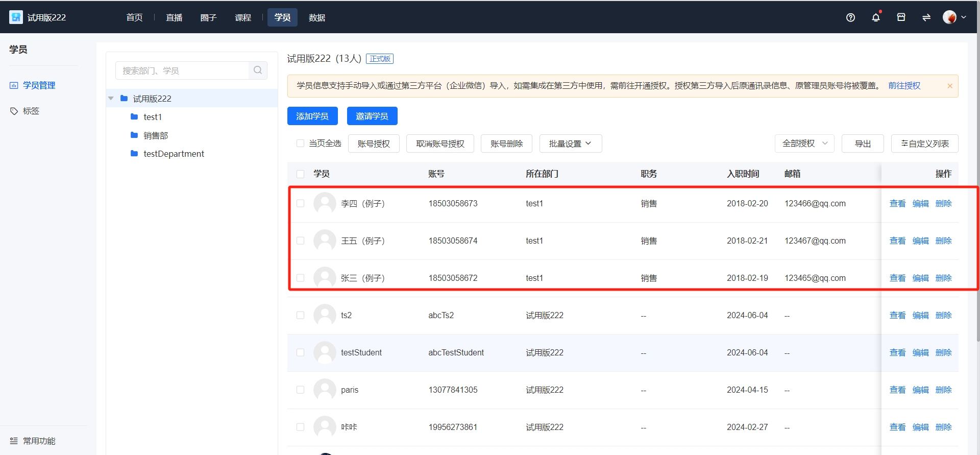Click the folder icon beside testDepartment

[134, 154]
